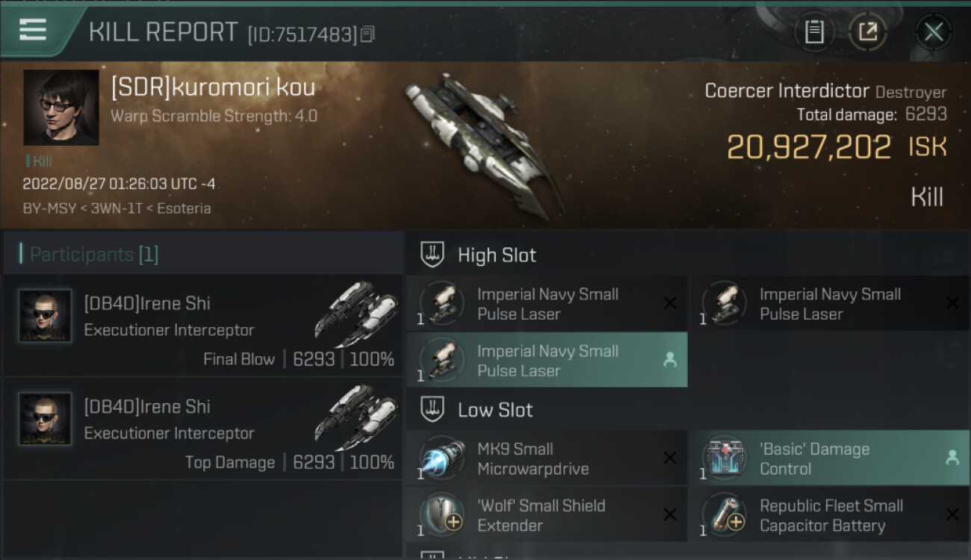The width and height of the screenshot is (971, 560).
Task: Close the kill report window
Action: (x=933, y=32)
